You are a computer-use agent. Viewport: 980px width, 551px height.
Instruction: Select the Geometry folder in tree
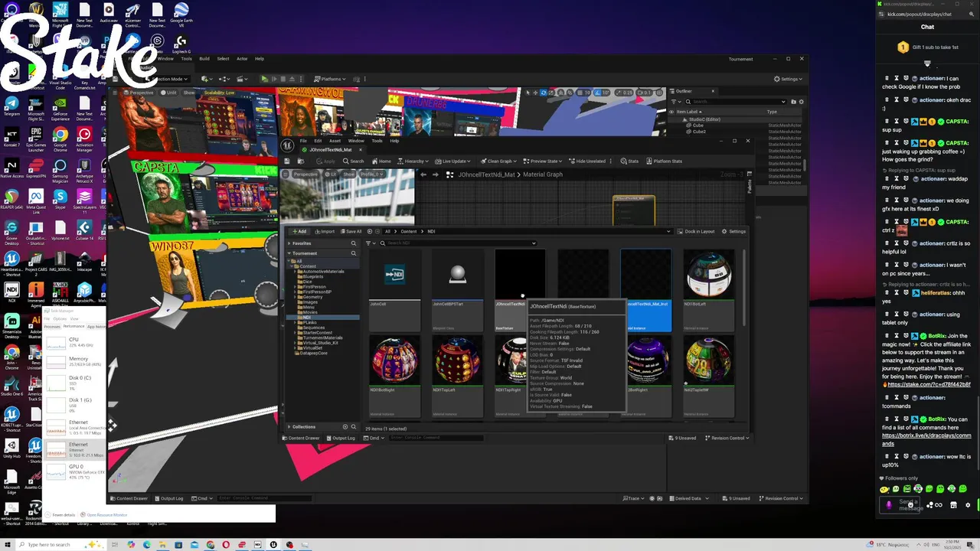[312, 297]
